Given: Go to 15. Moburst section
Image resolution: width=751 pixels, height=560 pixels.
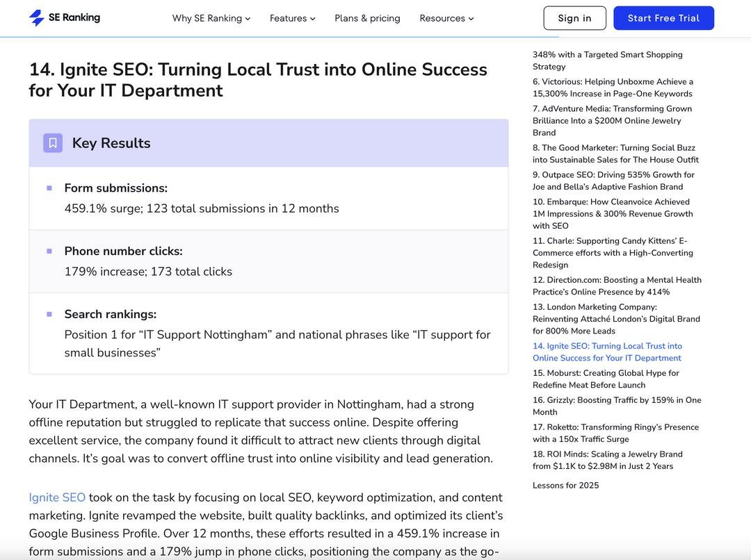Looking at the screenshot, I should [x=606, y=379].
